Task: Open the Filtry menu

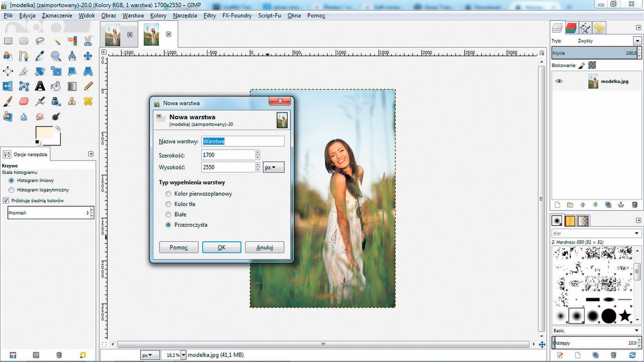Action: (x=210, y=16)
